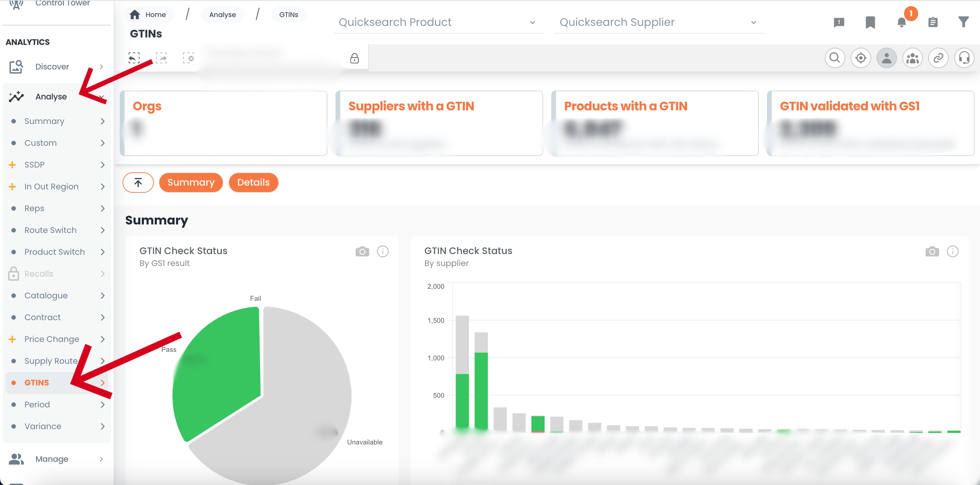Click the GTIN validated with GS1 card
Image resolution: width=980 pixels, height=485 pixels.
[x=871, y=123]
